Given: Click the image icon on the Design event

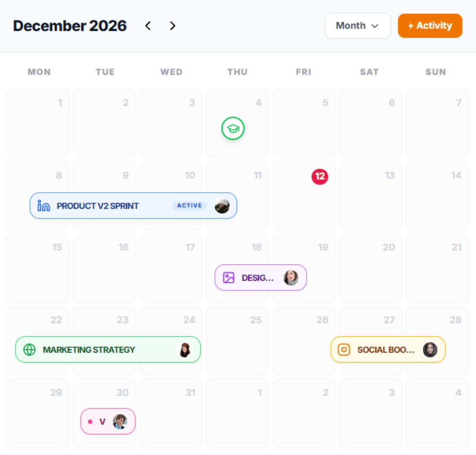Looking at the screenshot, I should pos(229,278).
